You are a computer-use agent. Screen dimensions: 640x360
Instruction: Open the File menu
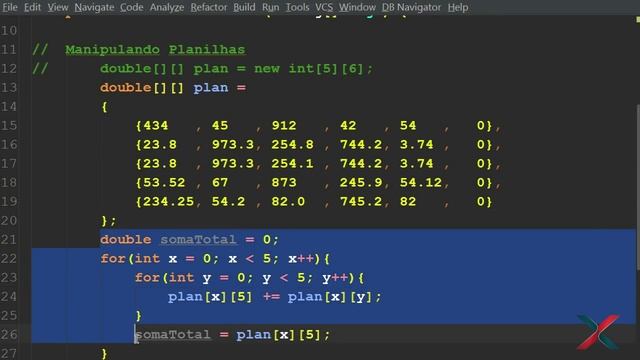click(9, 7)
